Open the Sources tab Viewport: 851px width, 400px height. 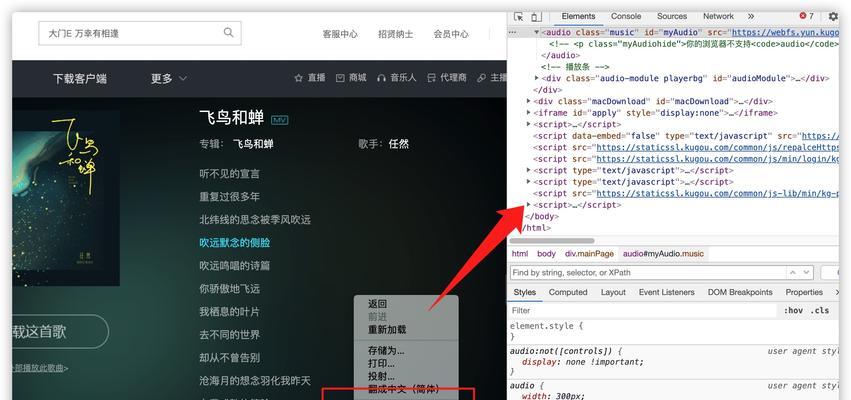click(672, 16)
